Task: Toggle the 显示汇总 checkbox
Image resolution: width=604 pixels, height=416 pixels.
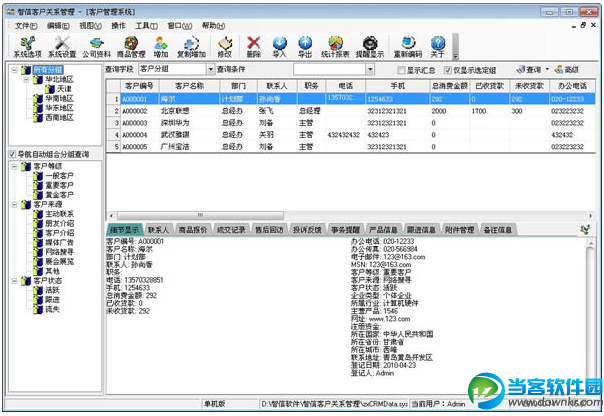Action: [401, 70]
